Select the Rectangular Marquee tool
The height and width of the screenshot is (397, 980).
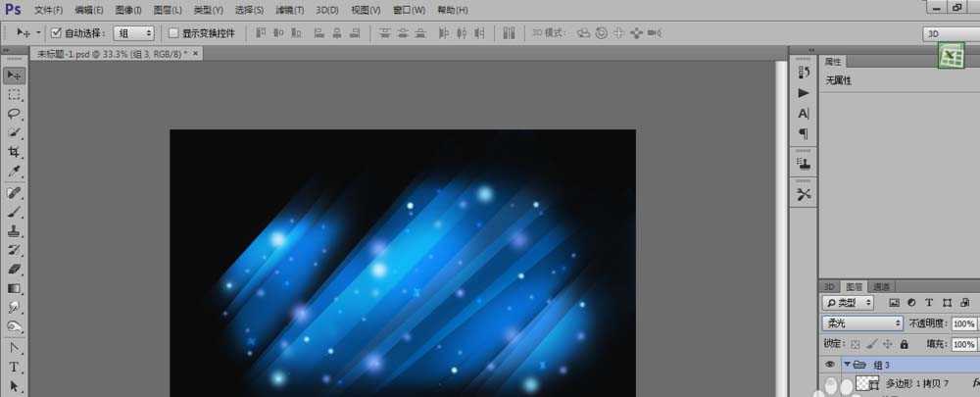(x=15, y=95)
